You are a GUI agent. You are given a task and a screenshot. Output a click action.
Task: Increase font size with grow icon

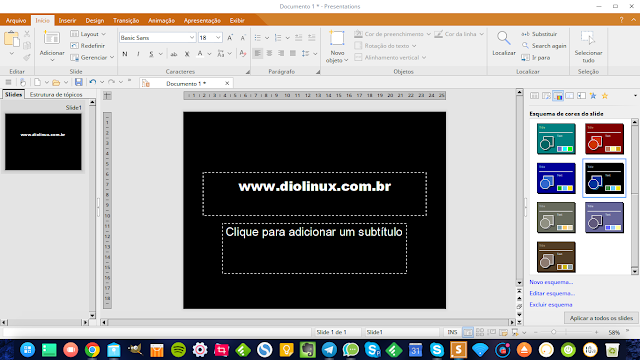pos(230,38)
